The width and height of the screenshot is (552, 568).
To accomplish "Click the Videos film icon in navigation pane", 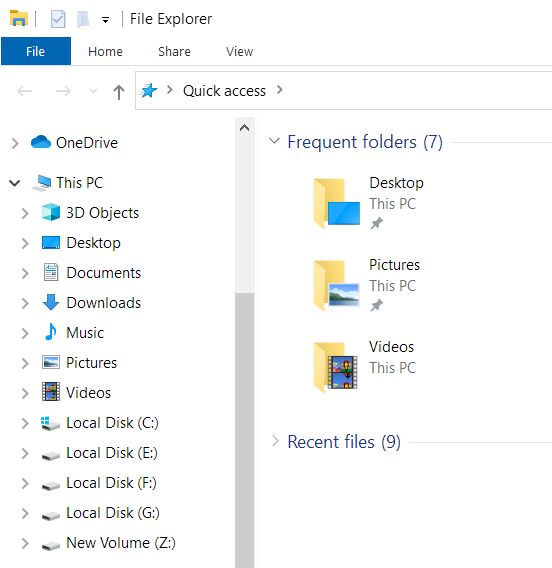I will point(51,392).
